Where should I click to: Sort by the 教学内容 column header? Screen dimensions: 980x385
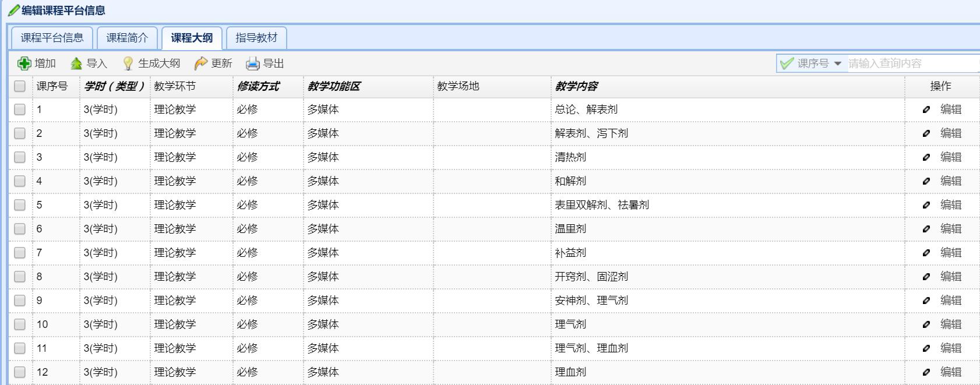(x=576, y=86)
